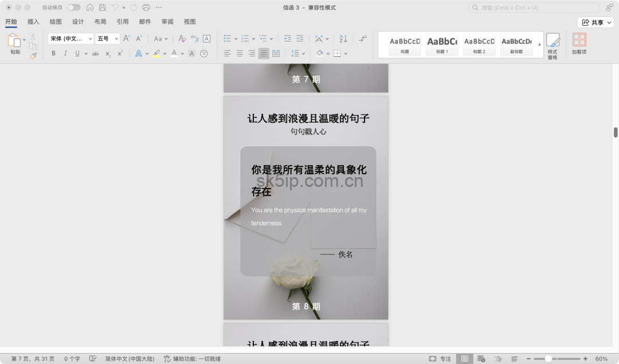Enable 专注 focus mode in status bar
The width and height of the screenshot is (619, 364).
pyautogui.click(x=441, y=358)
